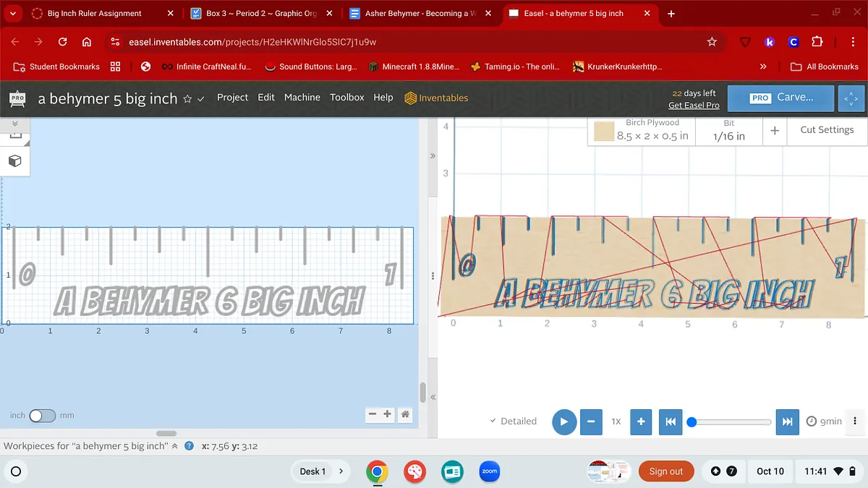Open the Birch Plywood material selector

pos(641,131)
